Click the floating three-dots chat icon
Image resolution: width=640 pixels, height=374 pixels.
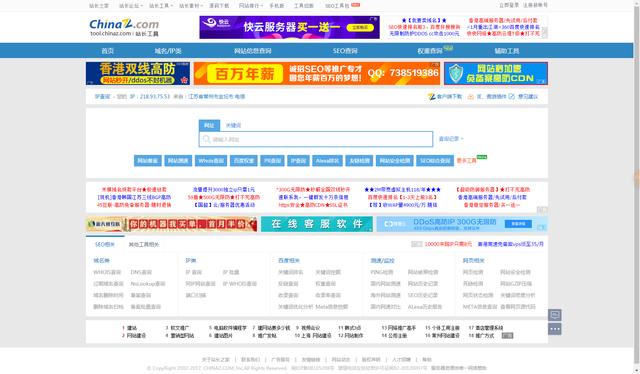click(x=554, y=329)
